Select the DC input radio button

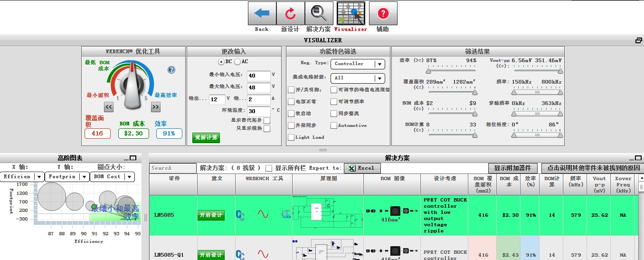tap(221, 62)
